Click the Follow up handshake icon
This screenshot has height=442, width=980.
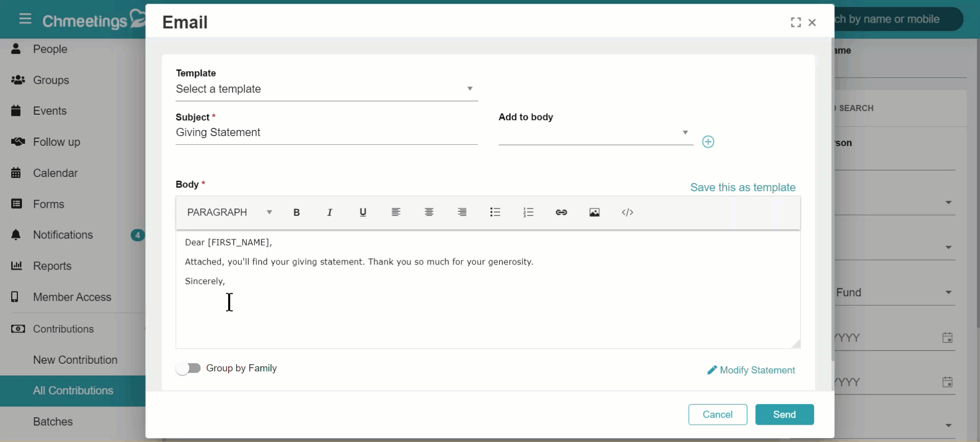click(x=18, y=142)
